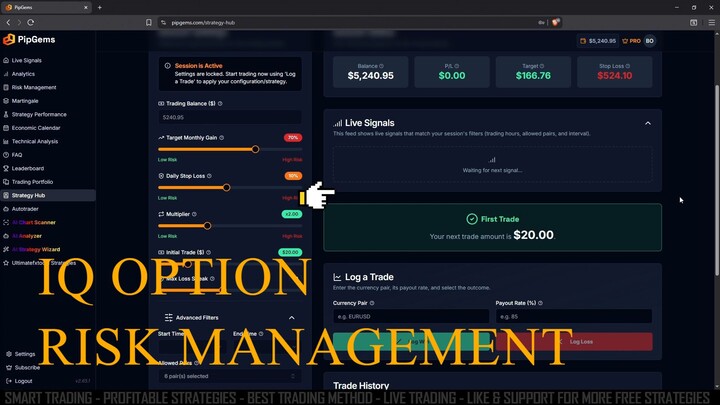Open the Allowed Pairs dropdown
Image resolution: width=720 pixels, height=405 pixels.
pos(230,376)
